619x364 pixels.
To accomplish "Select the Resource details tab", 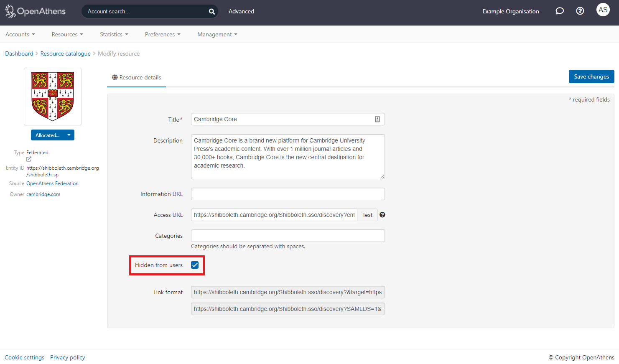I will [137, 77].
